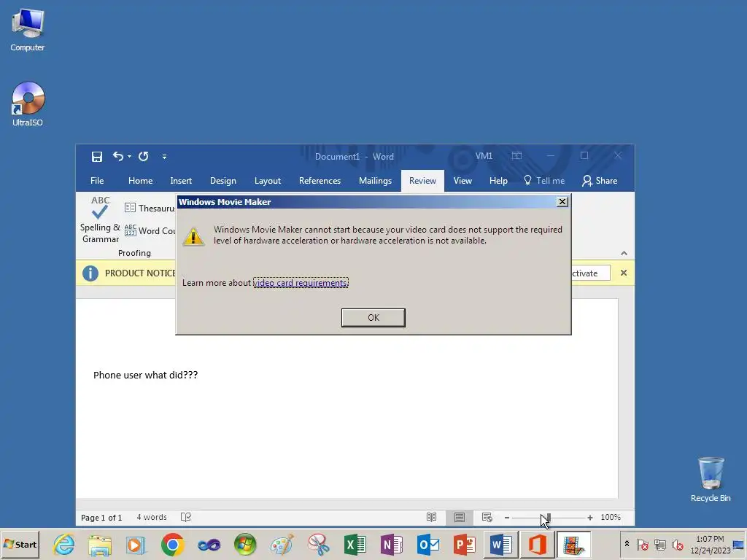
Task: Launch OneNote from the taskbar
Action: pos(392,545)
